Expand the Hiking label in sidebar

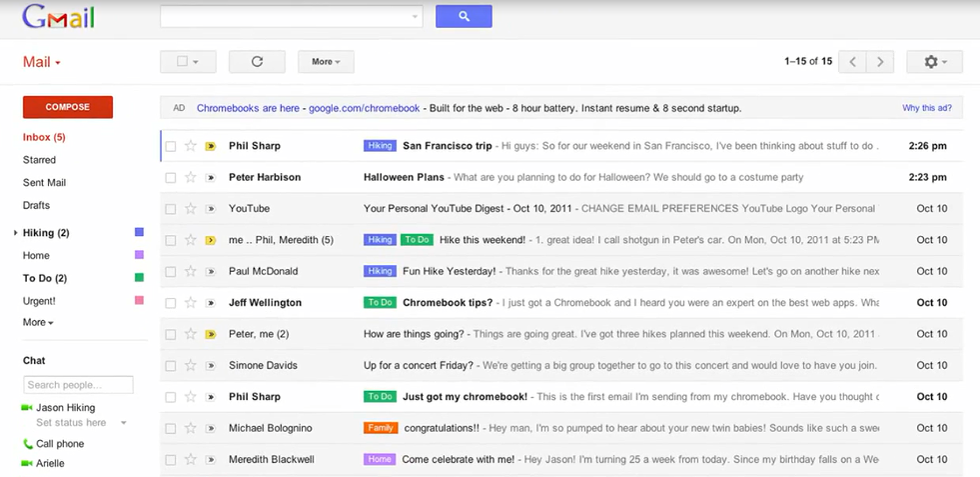[x=16, y=233]
